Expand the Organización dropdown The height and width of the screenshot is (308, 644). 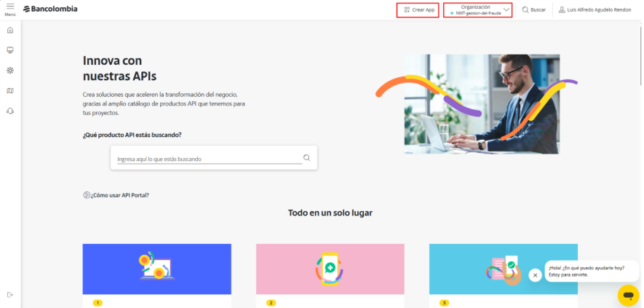[x=478, y=10]
